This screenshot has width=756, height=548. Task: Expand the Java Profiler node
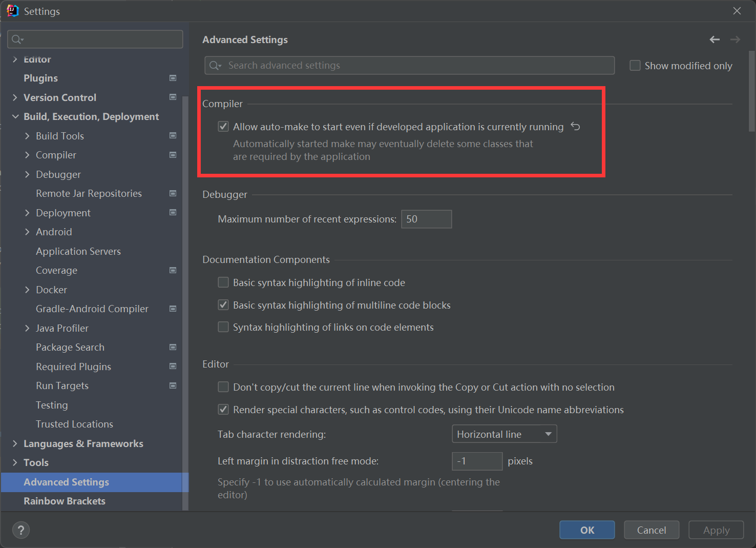click(27, 328)
